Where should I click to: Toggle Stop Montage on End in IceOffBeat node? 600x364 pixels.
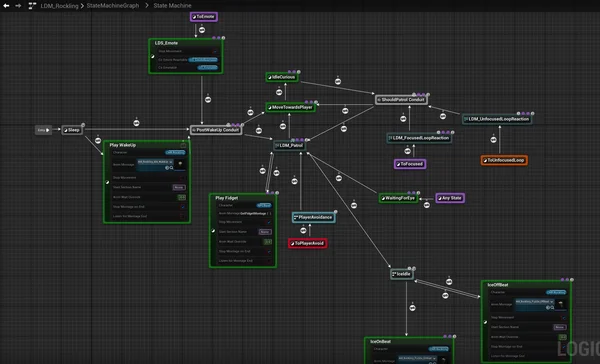tap(563, 347)
